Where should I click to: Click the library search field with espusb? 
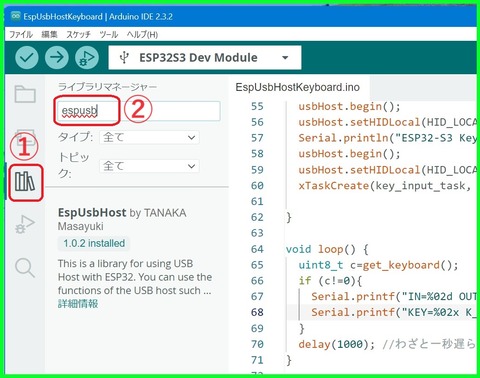(x=138, y=111)
